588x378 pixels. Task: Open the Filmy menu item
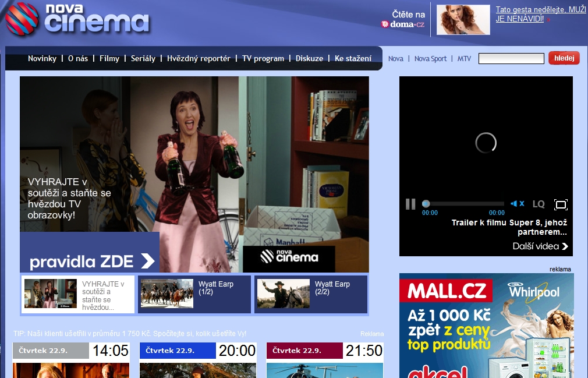[109, 58]
